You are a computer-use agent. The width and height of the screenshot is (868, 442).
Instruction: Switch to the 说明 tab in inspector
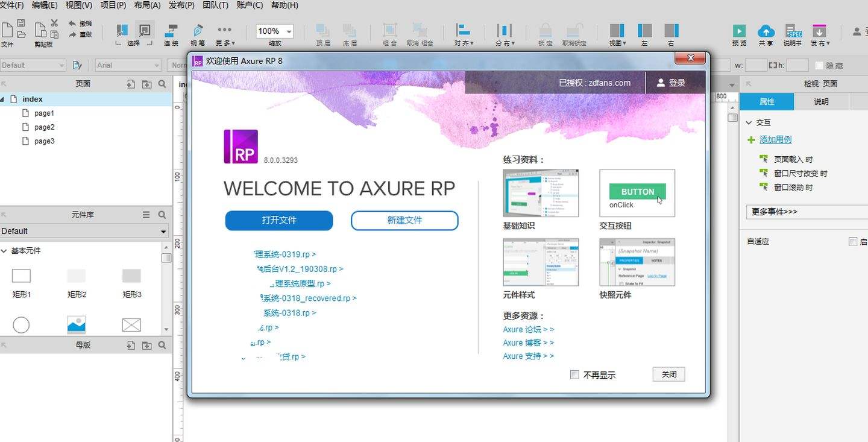[821, 101]
